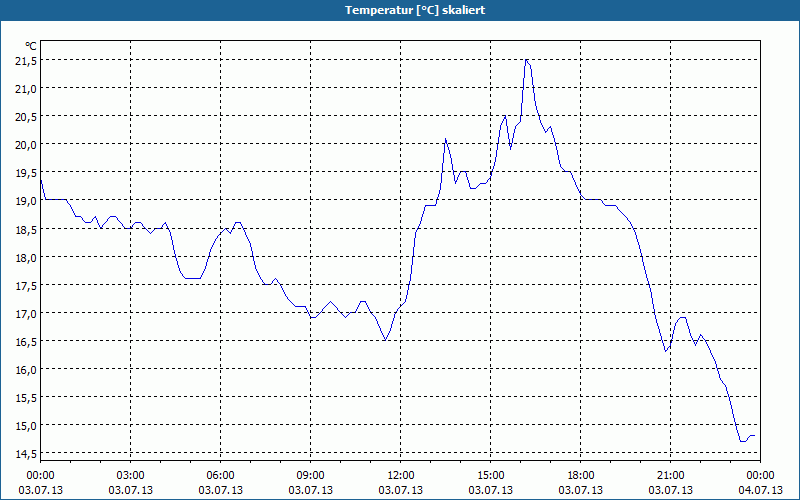Click the 20,0 y-axis value
The image size is (800, 500).
pos(26,145)
